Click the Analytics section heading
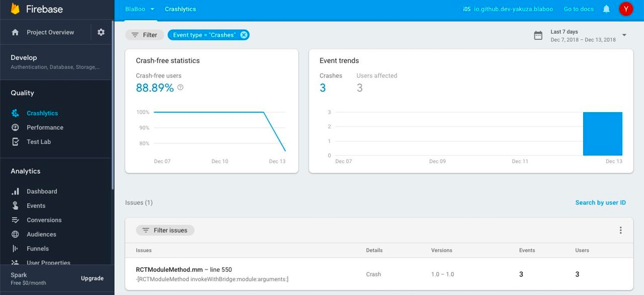 coord(26,171)
